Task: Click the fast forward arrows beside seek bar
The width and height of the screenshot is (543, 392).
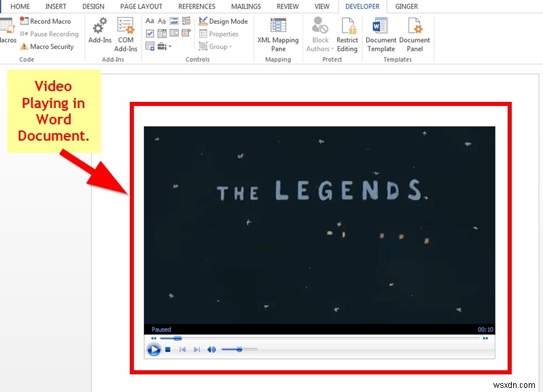Action: [485, 338]
